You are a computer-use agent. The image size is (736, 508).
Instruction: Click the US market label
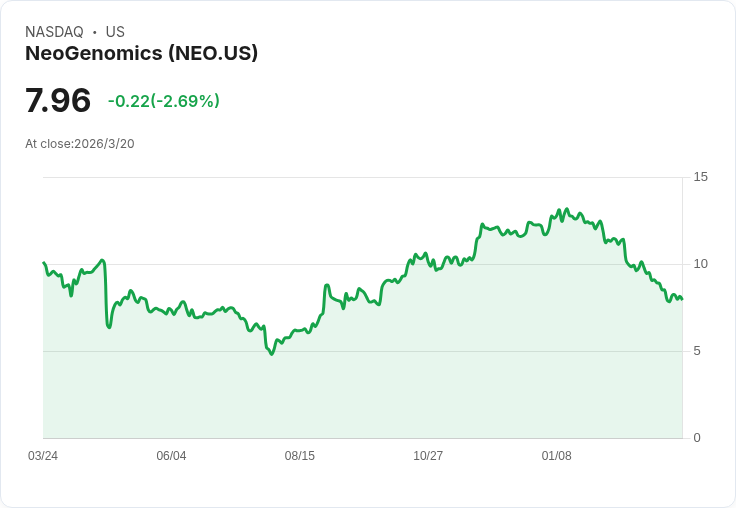tap(115, 32)
